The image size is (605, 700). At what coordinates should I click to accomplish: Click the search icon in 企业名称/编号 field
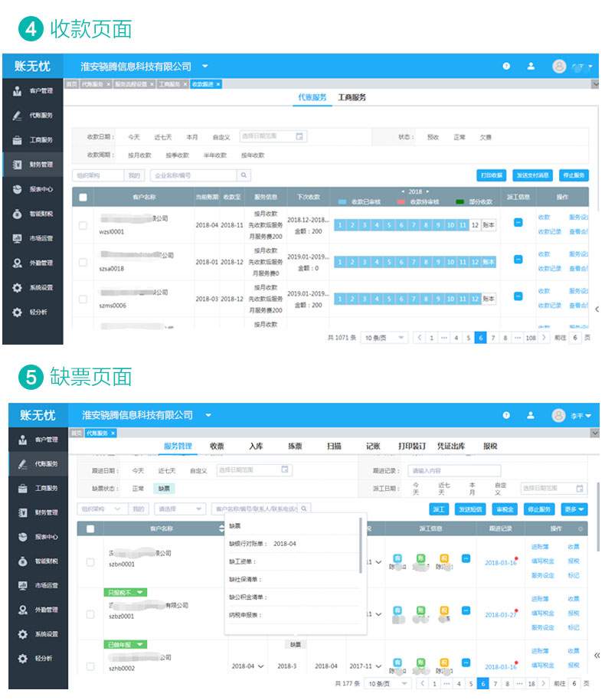tap(220, 175)
